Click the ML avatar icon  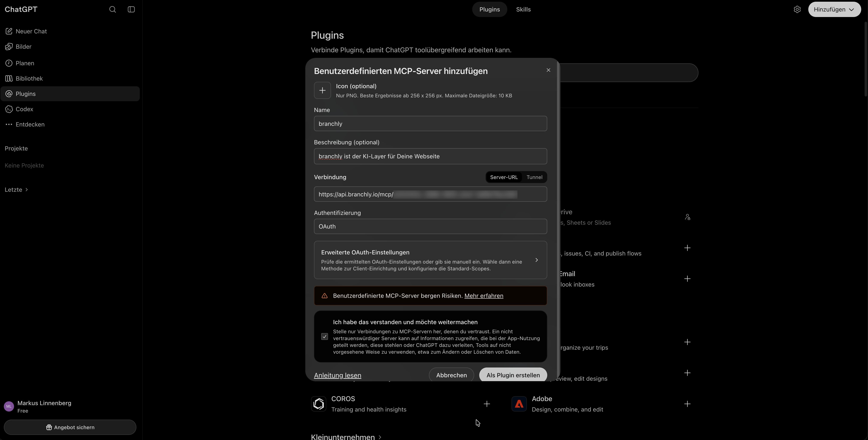[x=9, y=407]
